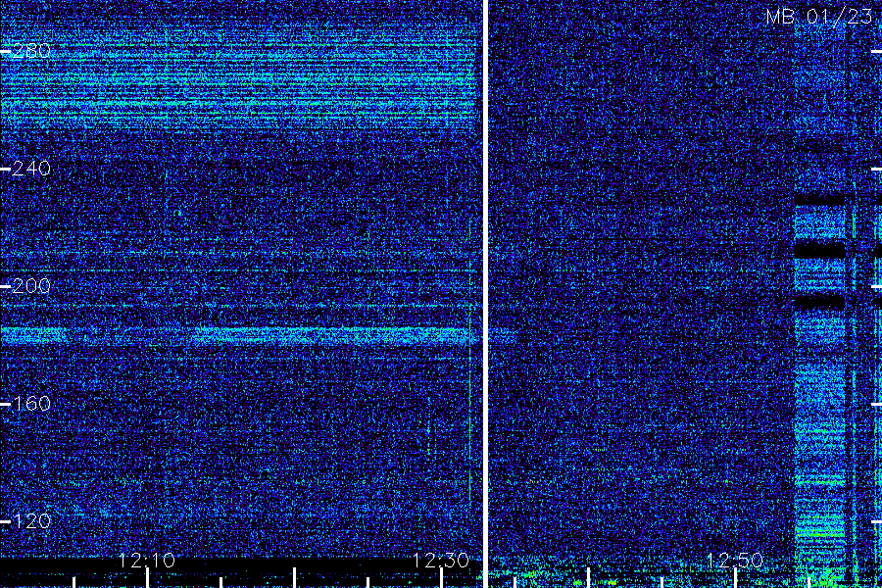Click the 280 frequency axis label
Screen dimensions: 882x588
click(31, 51)
